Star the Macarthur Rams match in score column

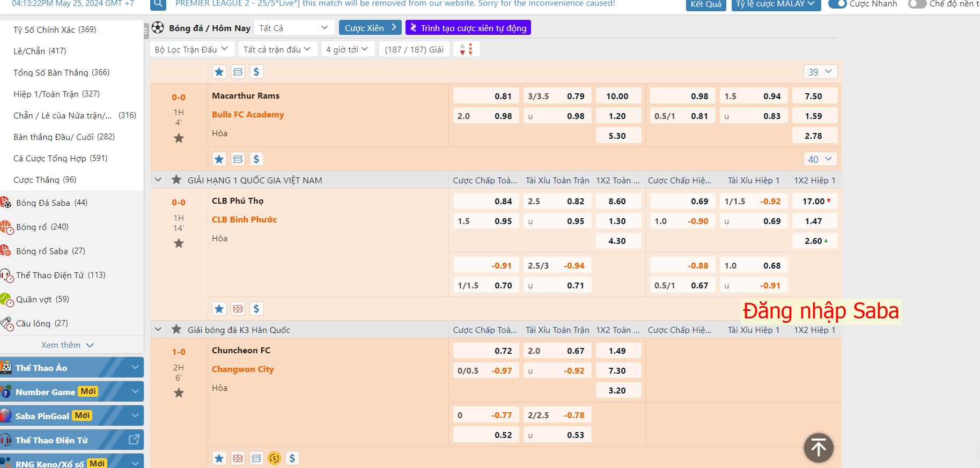179,138
